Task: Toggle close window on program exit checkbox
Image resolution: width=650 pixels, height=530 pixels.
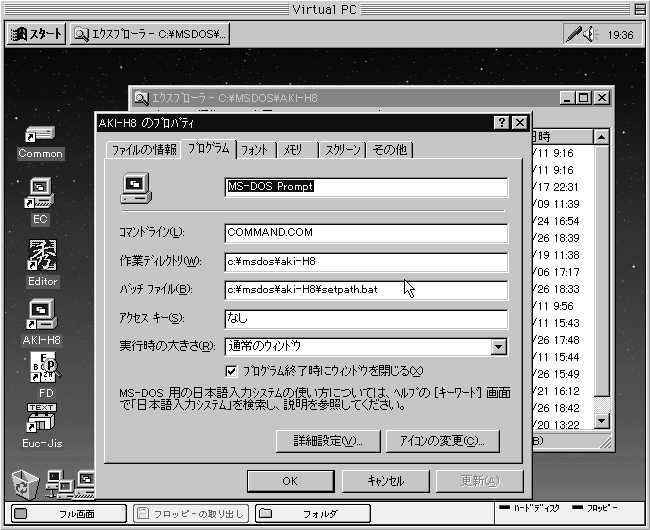Action: [231, 371]
